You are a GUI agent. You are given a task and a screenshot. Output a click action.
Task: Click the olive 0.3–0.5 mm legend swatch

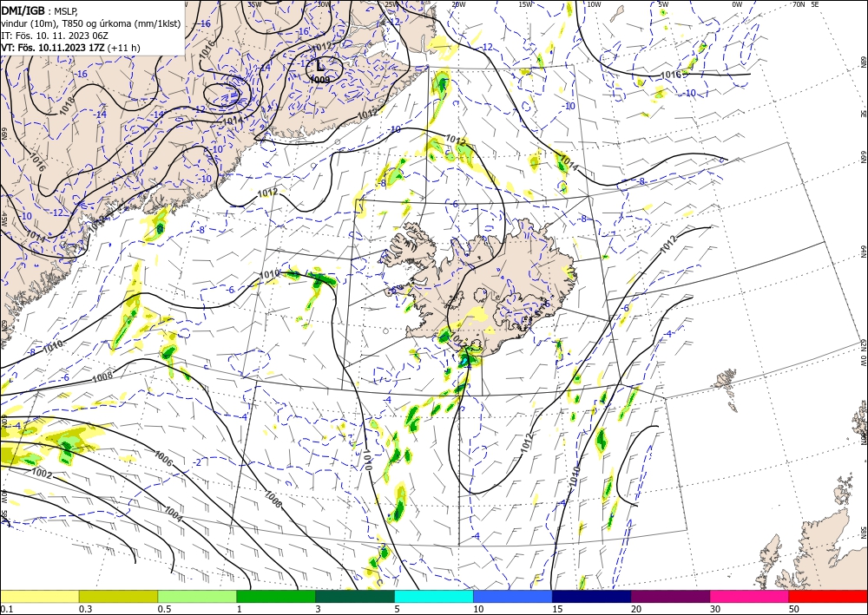(x=118, y=596)
